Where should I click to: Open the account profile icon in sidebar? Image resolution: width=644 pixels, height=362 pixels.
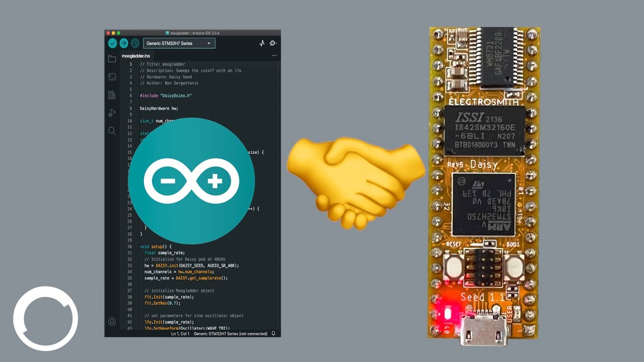(112, 322)
